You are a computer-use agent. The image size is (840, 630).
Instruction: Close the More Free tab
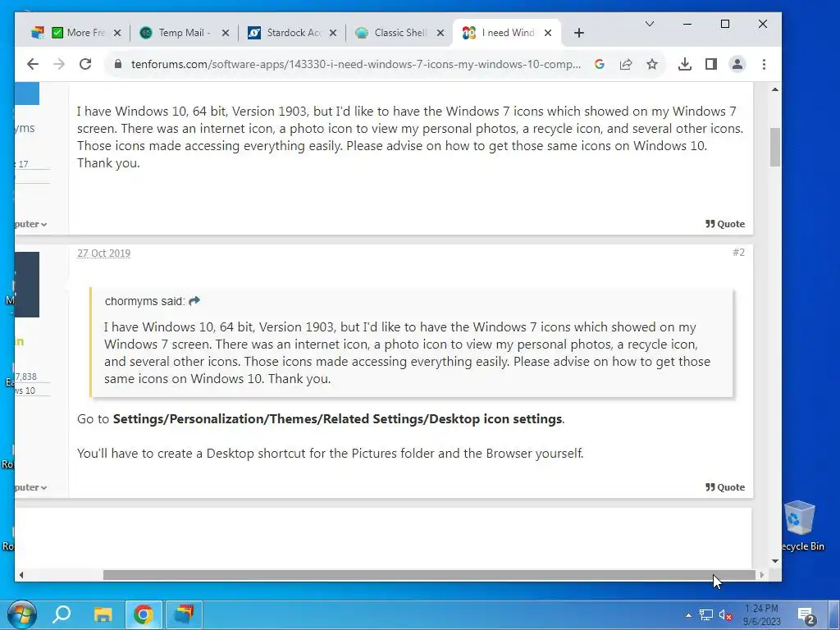point(117,33)
